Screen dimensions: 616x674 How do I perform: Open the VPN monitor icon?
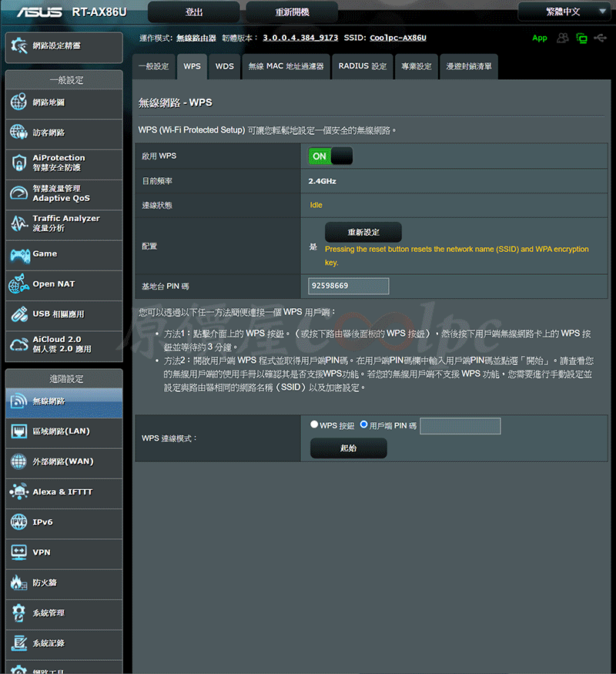tap(19, 552)
